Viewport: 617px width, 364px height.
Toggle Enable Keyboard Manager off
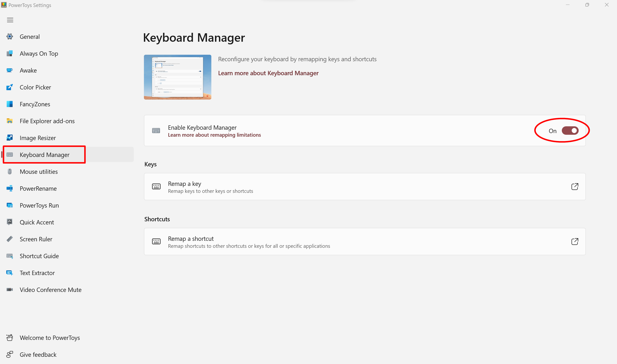(570, 130)
